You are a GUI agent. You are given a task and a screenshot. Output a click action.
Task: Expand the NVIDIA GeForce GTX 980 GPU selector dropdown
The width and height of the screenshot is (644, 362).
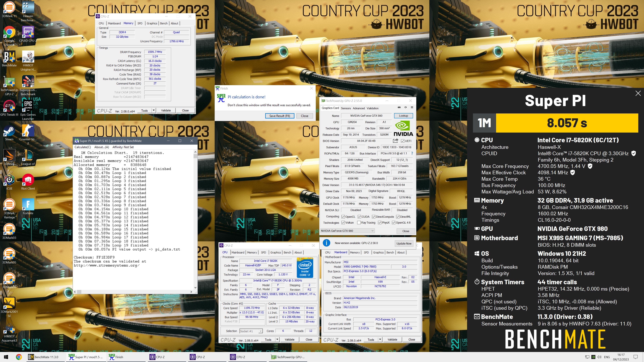[x=347, y=231]
